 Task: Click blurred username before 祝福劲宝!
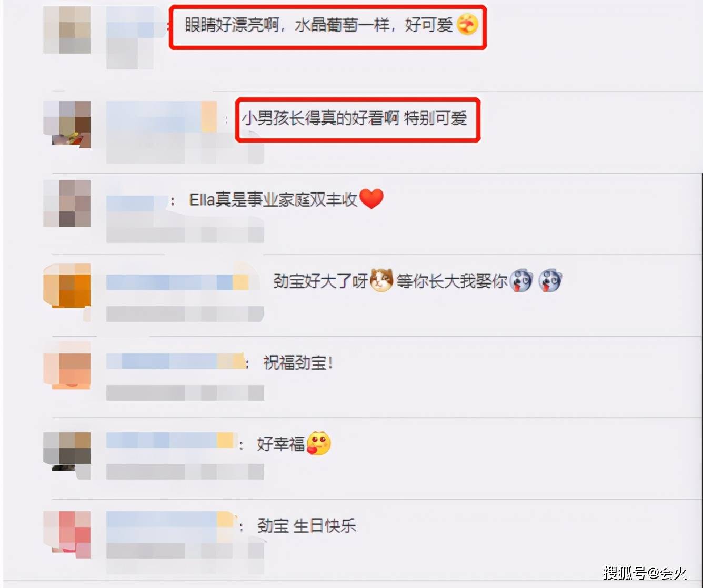click(175, 361)
